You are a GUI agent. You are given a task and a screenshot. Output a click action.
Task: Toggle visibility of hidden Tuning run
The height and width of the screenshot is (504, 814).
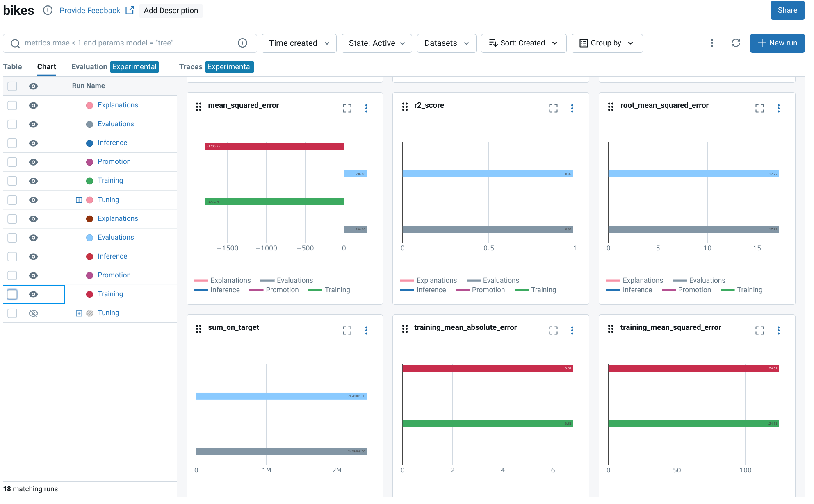33,313
